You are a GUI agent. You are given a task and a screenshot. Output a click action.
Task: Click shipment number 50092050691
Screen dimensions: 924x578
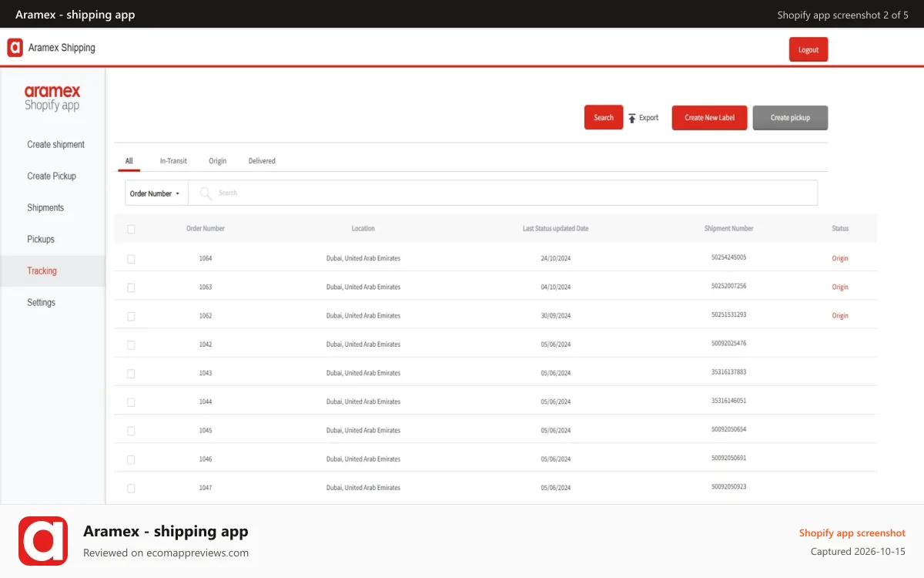729,458
